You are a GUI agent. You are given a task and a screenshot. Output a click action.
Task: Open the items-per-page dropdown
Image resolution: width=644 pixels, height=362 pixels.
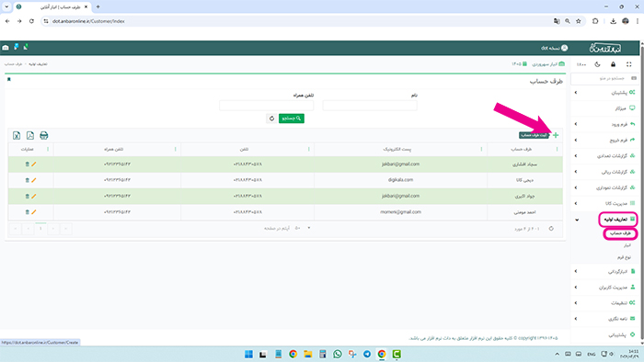tap(303, 228)
